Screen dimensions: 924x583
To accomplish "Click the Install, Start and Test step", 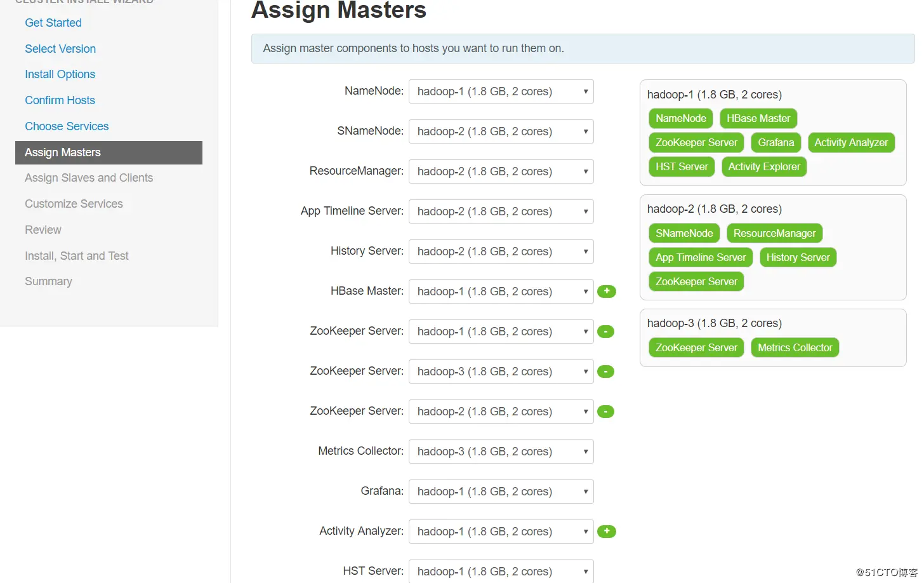I will (x=77, y=256).
